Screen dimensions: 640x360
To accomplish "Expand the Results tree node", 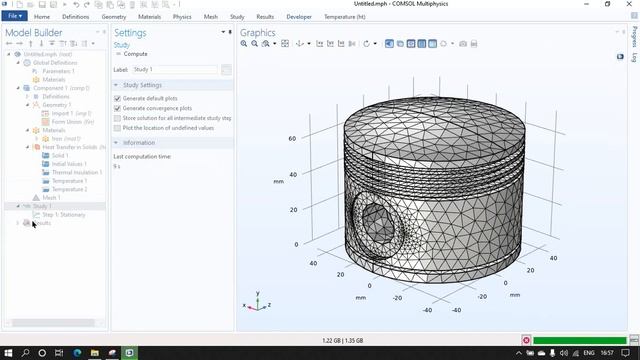I will pyautogui.click(x=18, y=223).
